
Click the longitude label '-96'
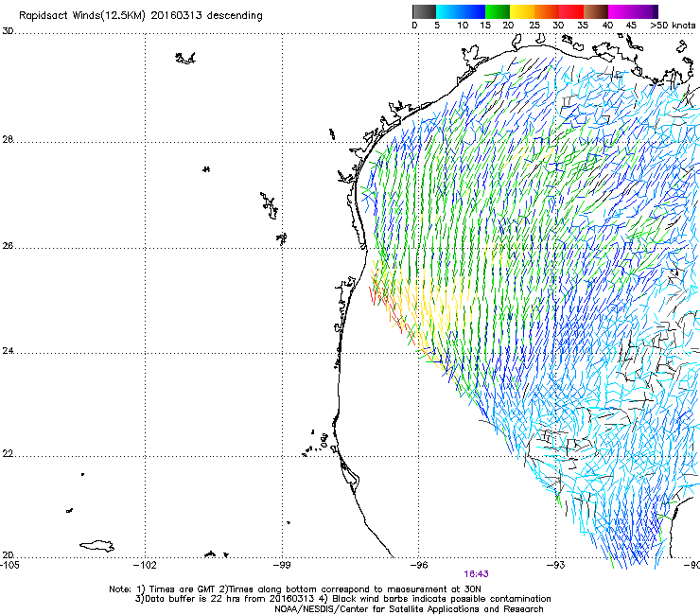419,565
